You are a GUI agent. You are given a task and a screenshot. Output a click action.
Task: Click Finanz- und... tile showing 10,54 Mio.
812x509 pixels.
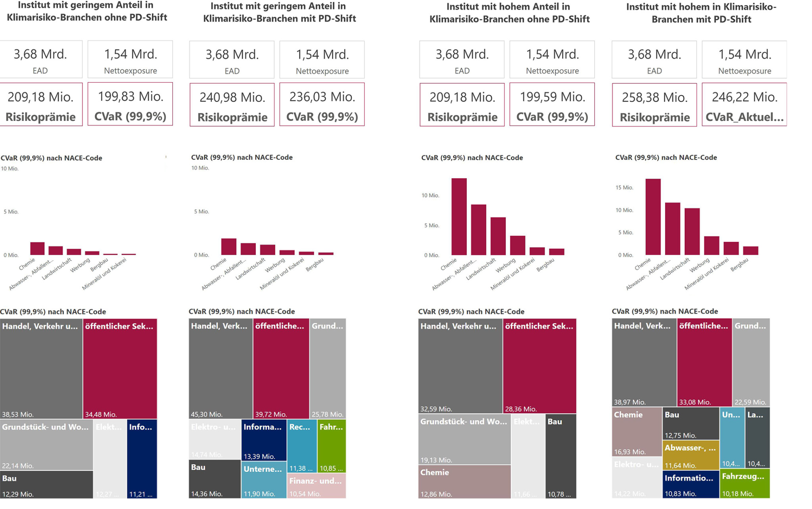coord(317,486)
